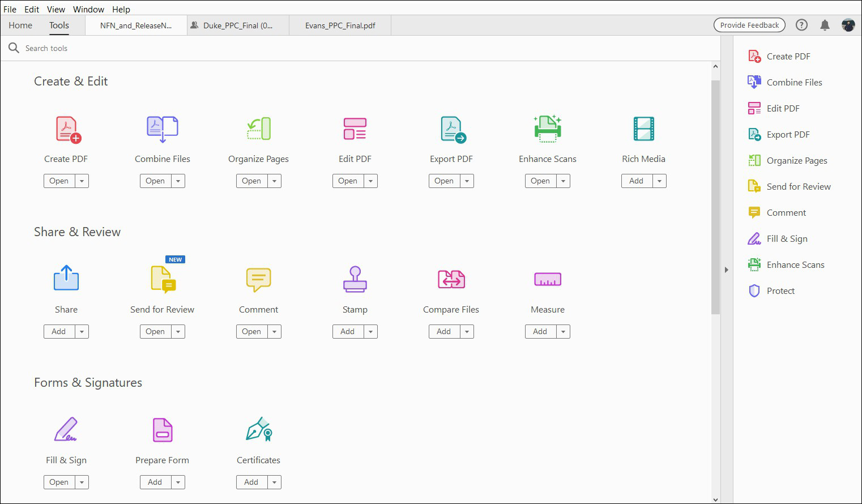
Task: Open the Edit PDF tool icon
Action: pos(355,129)
